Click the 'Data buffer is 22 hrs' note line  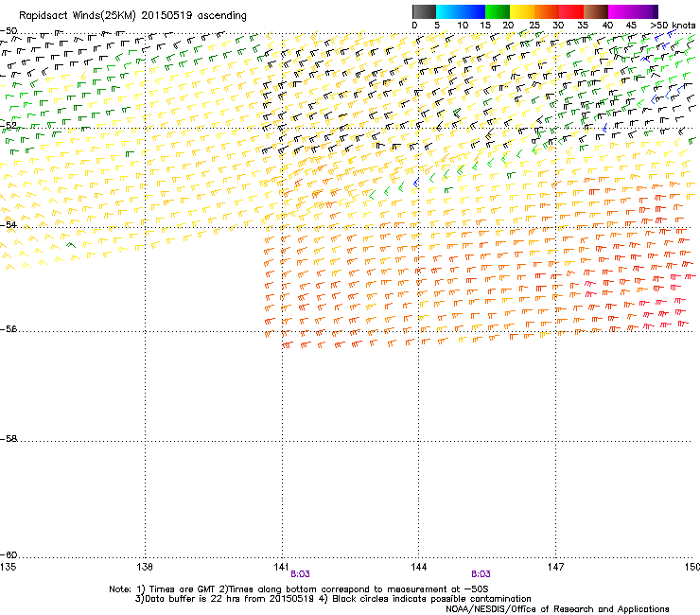tap(333, 599)
